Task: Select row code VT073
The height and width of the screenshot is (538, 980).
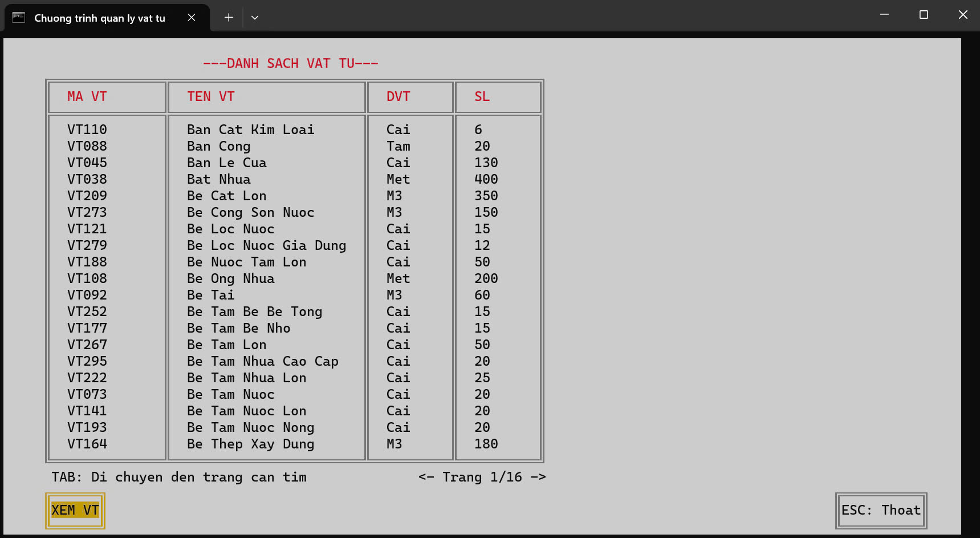Action: 87,395
